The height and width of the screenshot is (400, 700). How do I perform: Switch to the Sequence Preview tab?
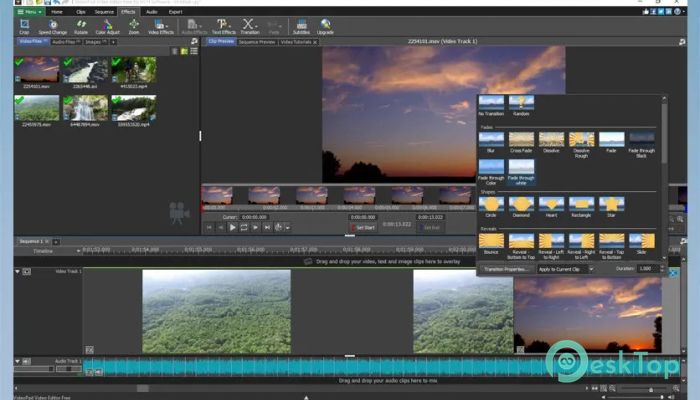click(x=257, y=42)
